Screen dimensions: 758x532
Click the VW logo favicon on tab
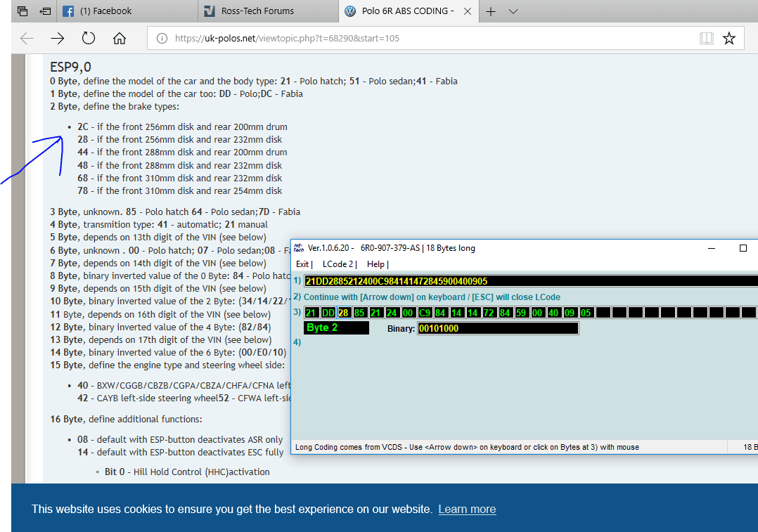350,11
